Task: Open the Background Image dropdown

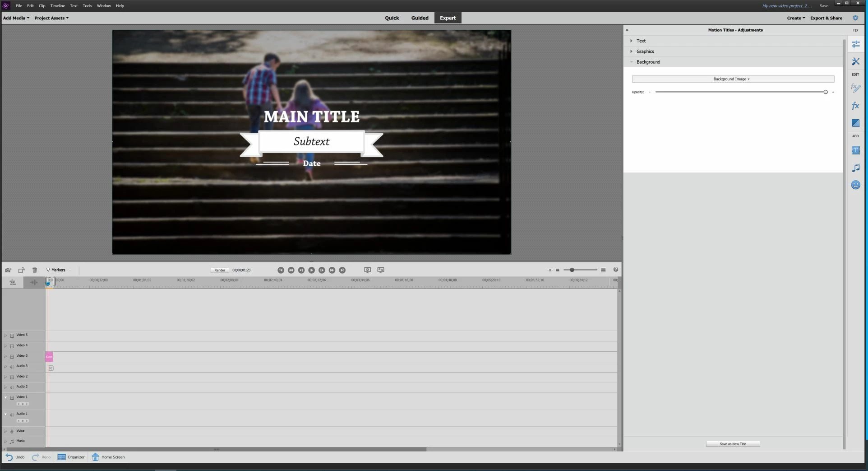Action: (x=733, y=79)
